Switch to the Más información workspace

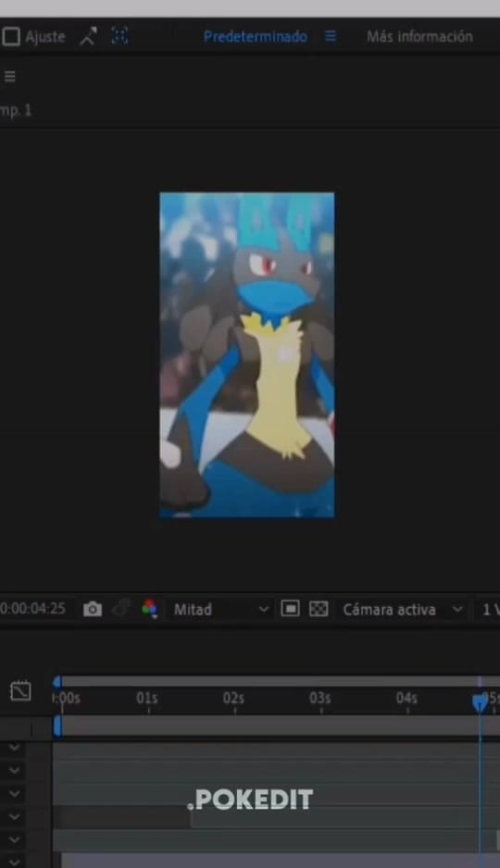(419, 36)
